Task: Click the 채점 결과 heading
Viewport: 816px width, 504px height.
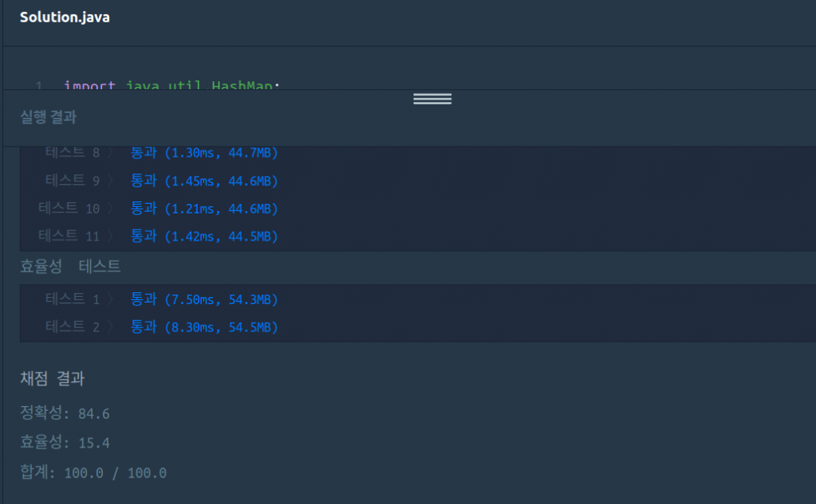Action: tap(52, 379)
